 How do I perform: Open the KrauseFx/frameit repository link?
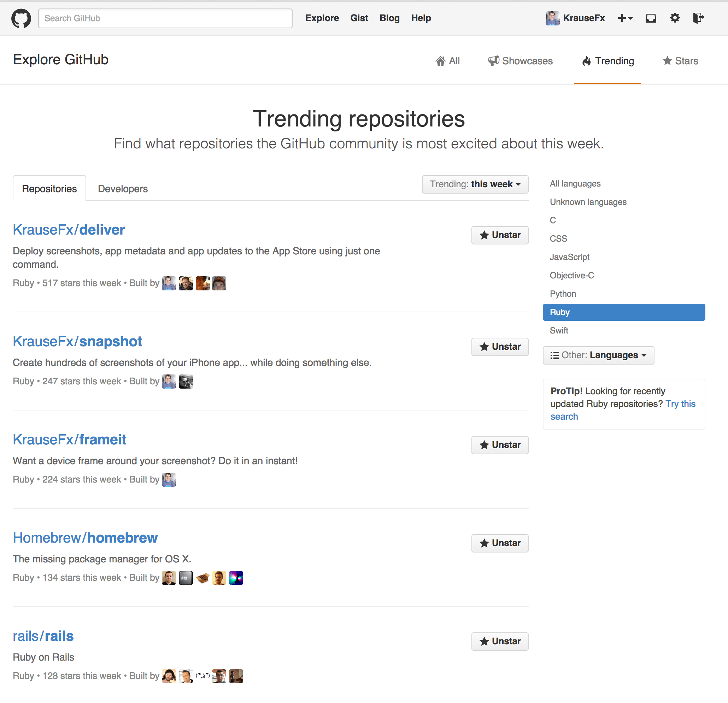pos(70,439)
